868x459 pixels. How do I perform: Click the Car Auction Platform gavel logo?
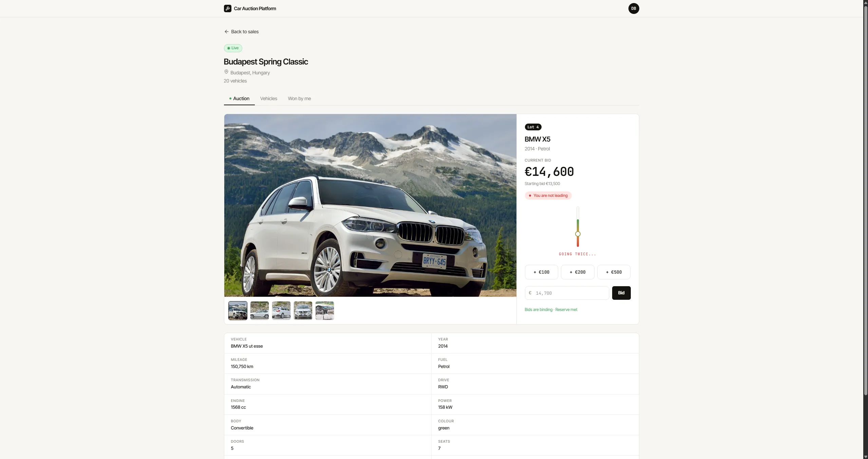pos(227,8)
